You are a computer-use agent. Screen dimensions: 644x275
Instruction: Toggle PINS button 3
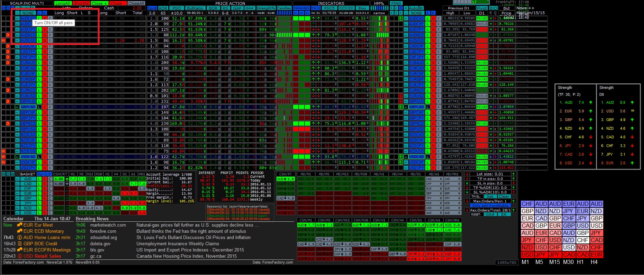click(x=401, y=8)
